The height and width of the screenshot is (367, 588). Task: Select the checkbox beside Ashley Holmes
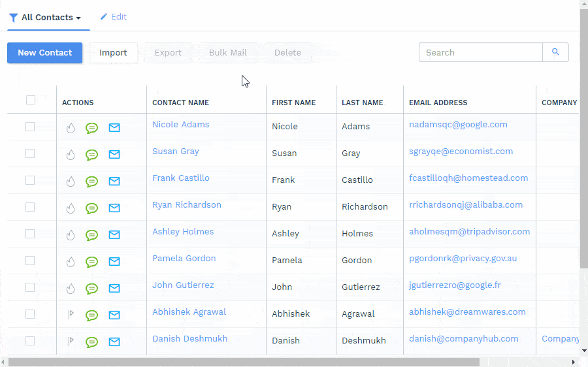(x=30, y=234)
